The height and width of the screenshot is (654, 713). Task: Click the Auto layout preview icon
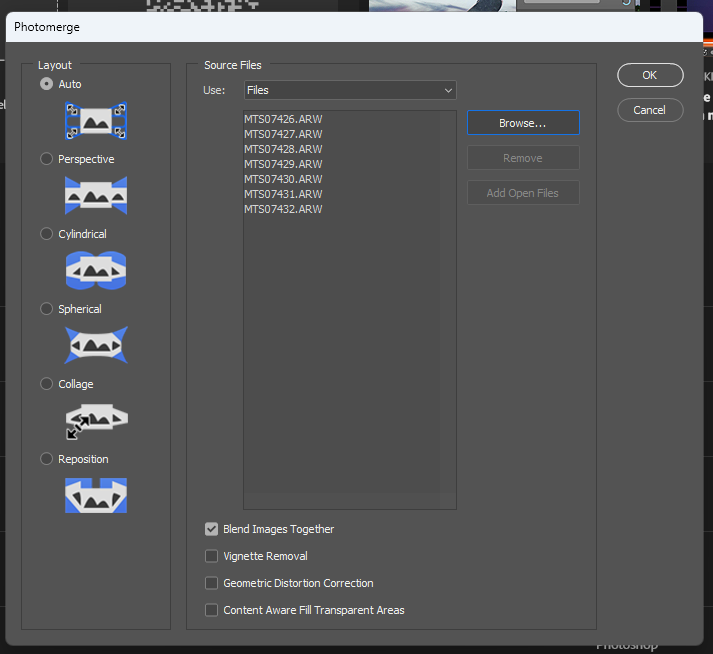tap(96, 121)
